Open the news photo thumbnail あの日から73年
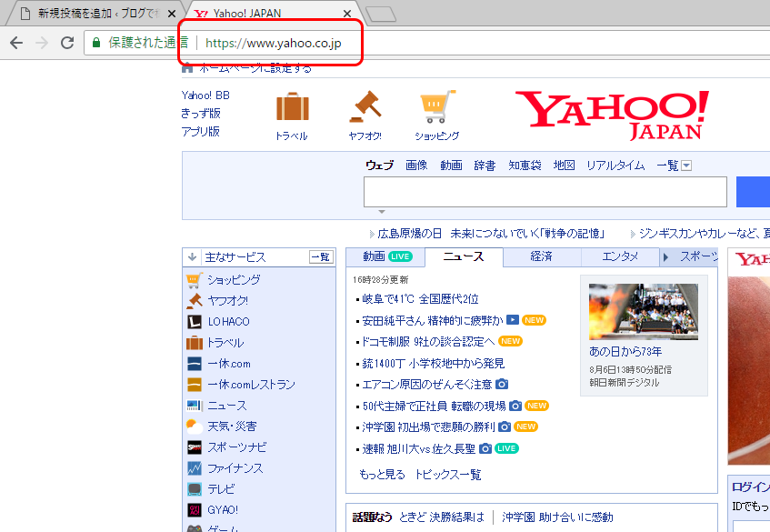Image resolution: width=770 pixels, height=532 pixels. click(644, 311)
